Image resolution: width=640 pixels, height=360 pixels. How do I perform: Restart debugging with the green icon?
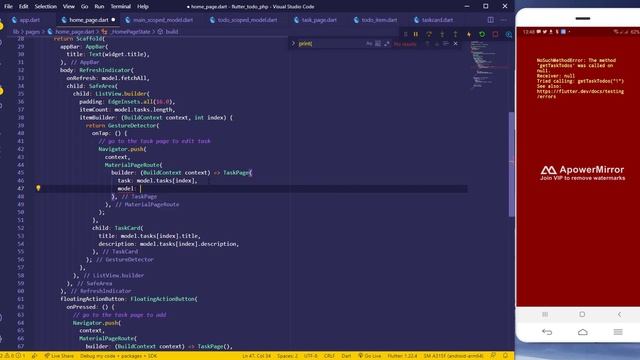[x=482, y=34]
